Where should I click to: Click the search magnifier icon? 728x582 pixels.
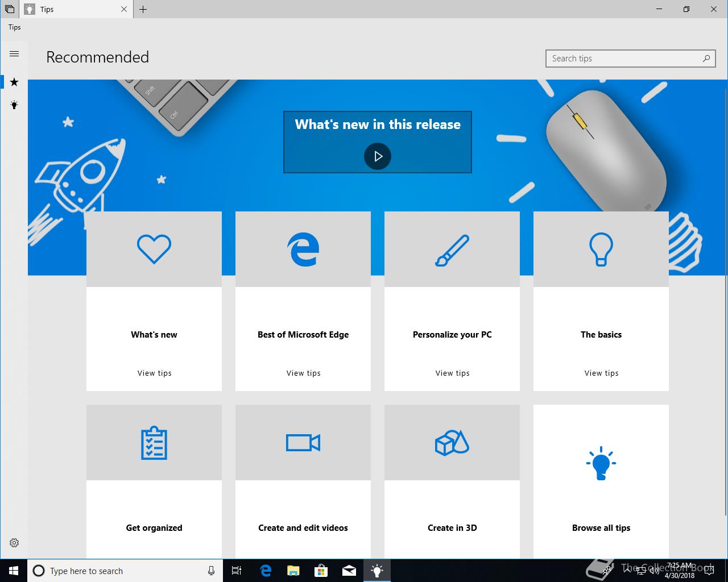pos(706,58)
